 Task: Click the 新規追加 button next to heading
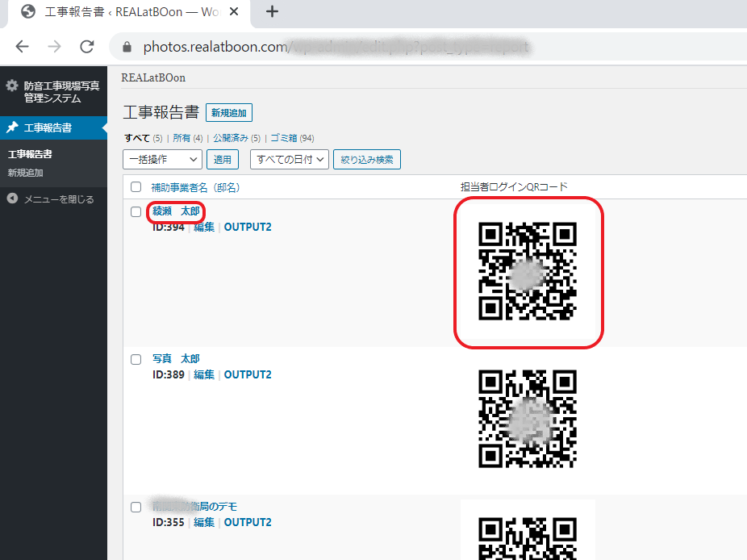point(229,113)
